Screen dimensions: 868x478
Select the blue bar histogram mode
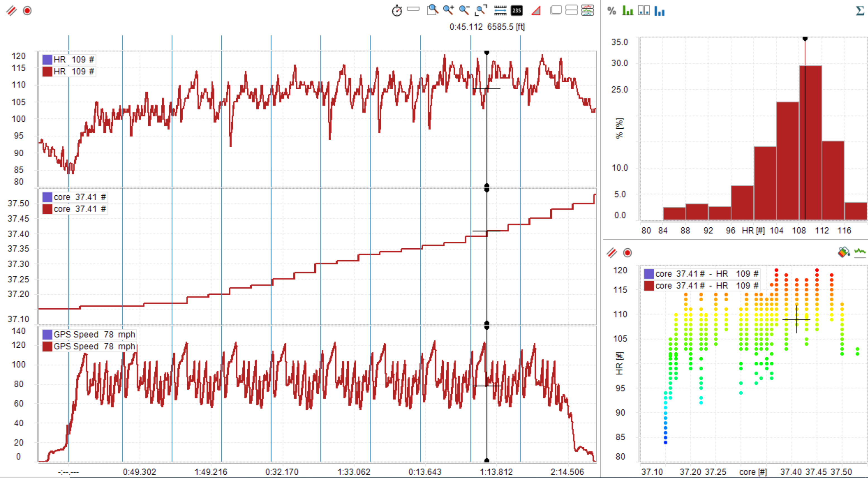pyautogui.click(x=660, y=11)
